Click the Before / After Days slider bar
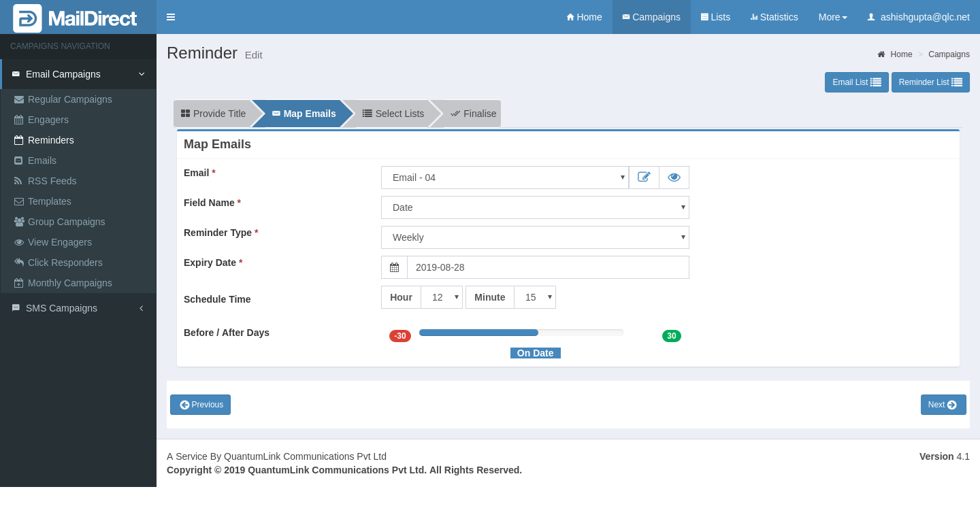Image resolution: width=980 pixels, height=521 pixels. (x=521, y=333)
